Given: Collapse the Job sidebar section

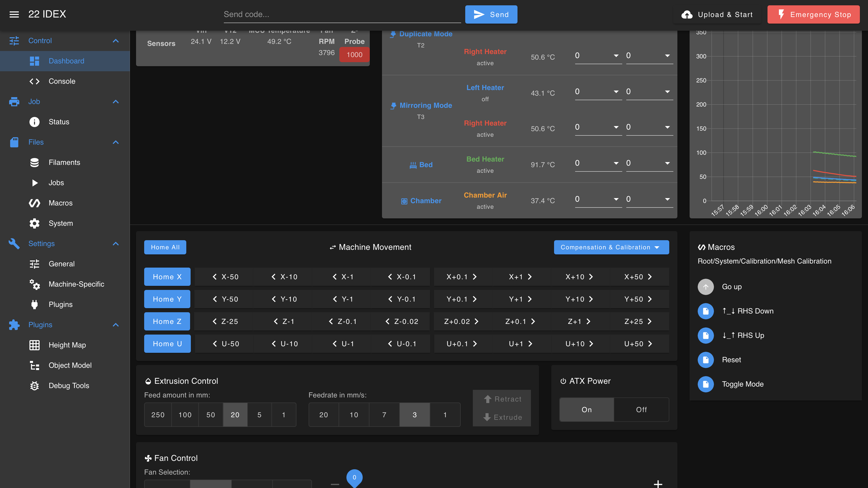Looking at the screenshot, I should pos(115,102).
